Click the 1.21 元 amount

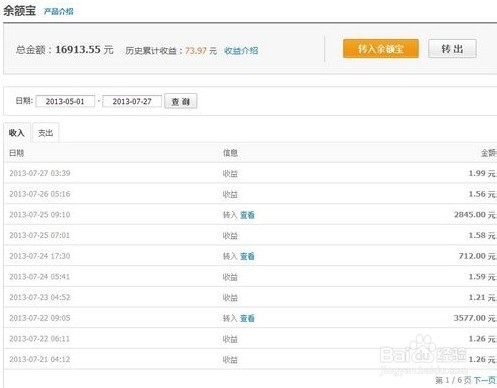(482, 297)
